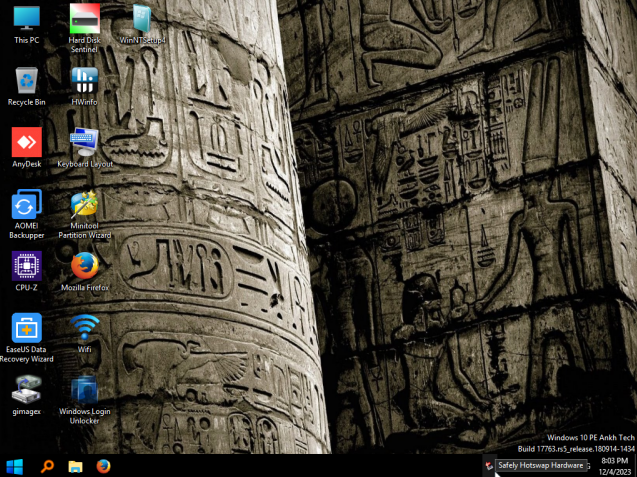Open File Explorer from the taskbar

click(75, 467)
